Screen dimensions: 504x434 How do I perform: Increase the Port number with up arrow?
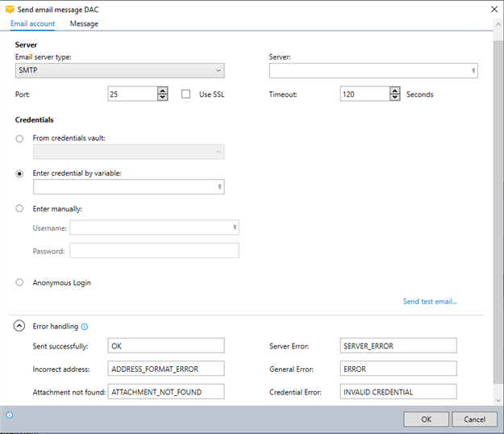[163, 90]
